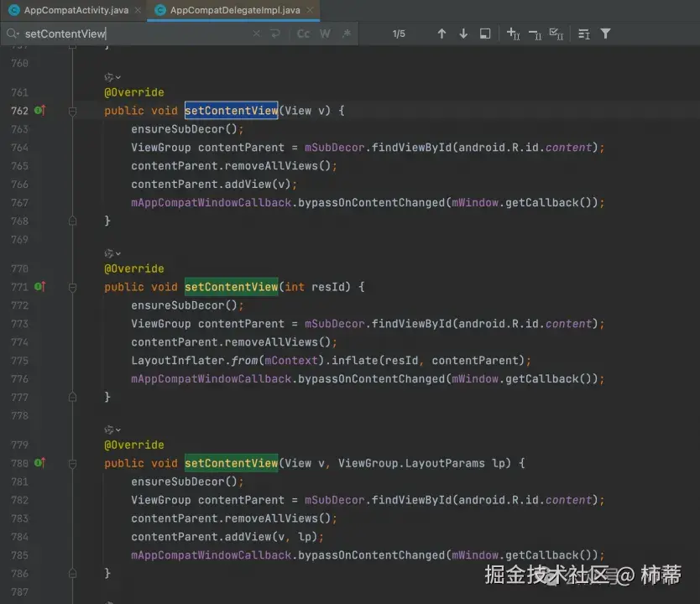Open inlay hint dropdown above line 779
Image resolution: width=700 pixels, height=604 pixels.
click(112, 430)
